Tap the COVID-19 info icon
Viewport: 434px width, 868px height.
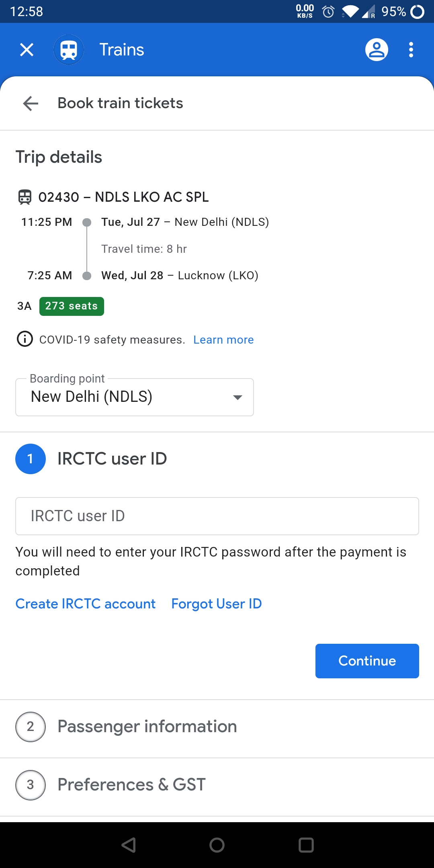click(25, 339)
